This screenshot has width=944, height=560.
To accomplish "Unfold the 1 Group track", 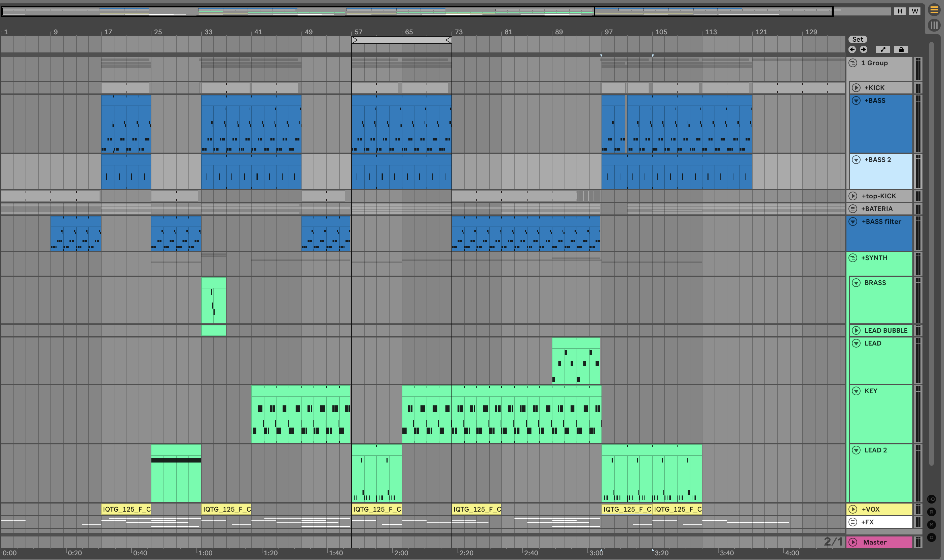I will coord(853,63).
